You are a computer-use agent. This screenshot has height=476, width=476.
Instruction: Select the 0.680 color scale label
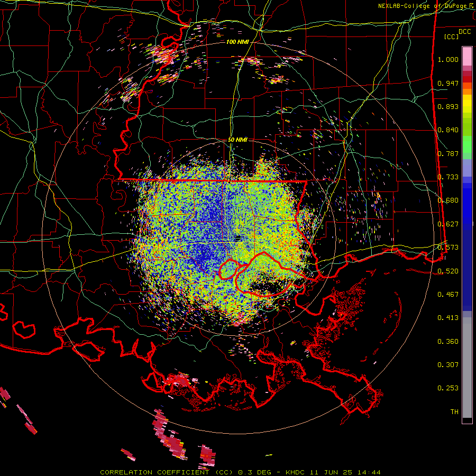click(448, 200)
